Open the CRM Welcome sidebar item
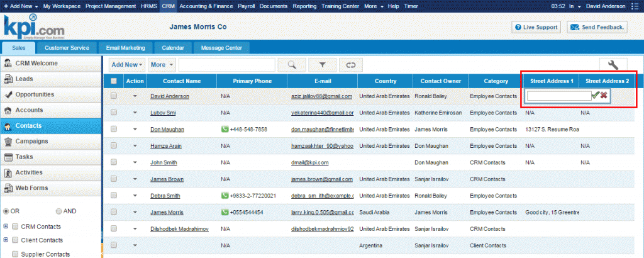The height and width of the screenshot is (258, 644). (x=51, y=64)
